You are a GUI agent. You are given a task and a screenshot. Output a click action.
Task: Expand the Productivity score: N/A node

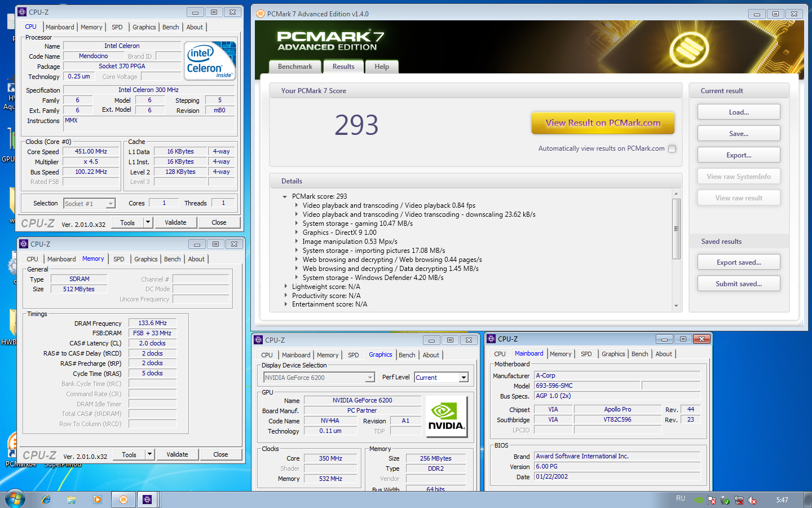point(285,296)
